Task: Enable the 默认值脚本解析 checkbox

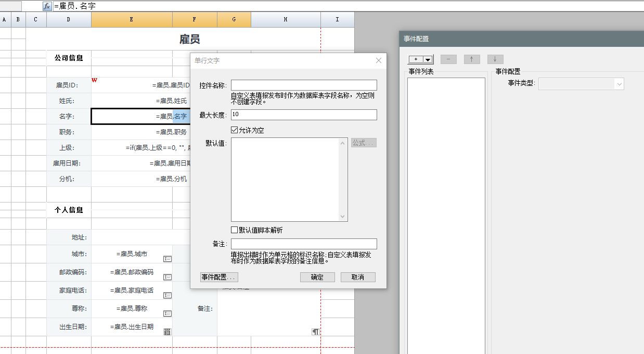Action: (235, 230)
